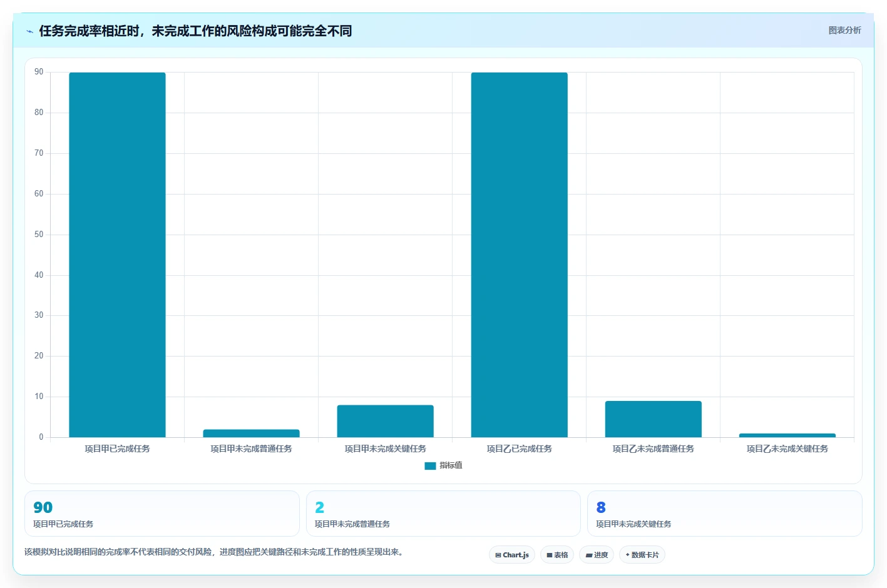Select the 进度 tag chip
Image resolution: width=887 pixels, height=588 pixels.
(597, 555)
